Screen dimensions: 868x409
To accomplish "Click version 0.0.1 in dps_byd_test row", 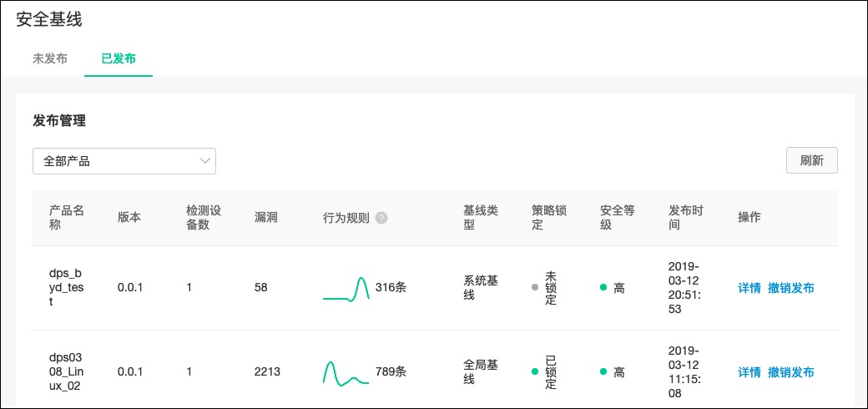I will tap(131, 288).
